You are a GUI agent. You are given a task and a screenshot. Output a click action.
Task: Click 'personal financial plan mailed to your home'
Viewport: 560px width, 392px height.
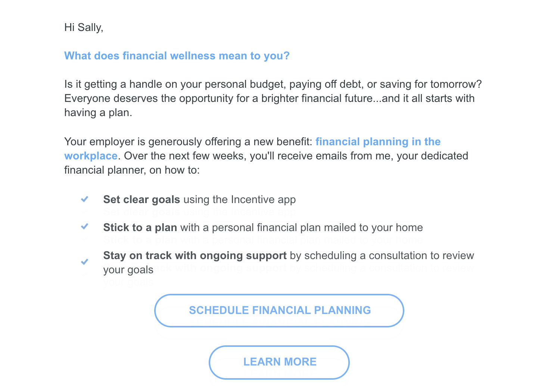coord(317,227)
